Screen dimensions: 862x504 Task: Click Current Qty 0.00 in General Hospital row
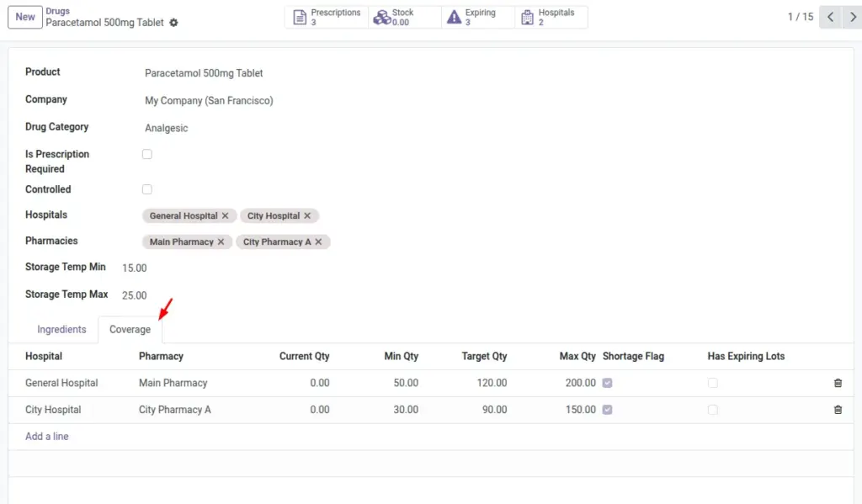pos(319,383)
